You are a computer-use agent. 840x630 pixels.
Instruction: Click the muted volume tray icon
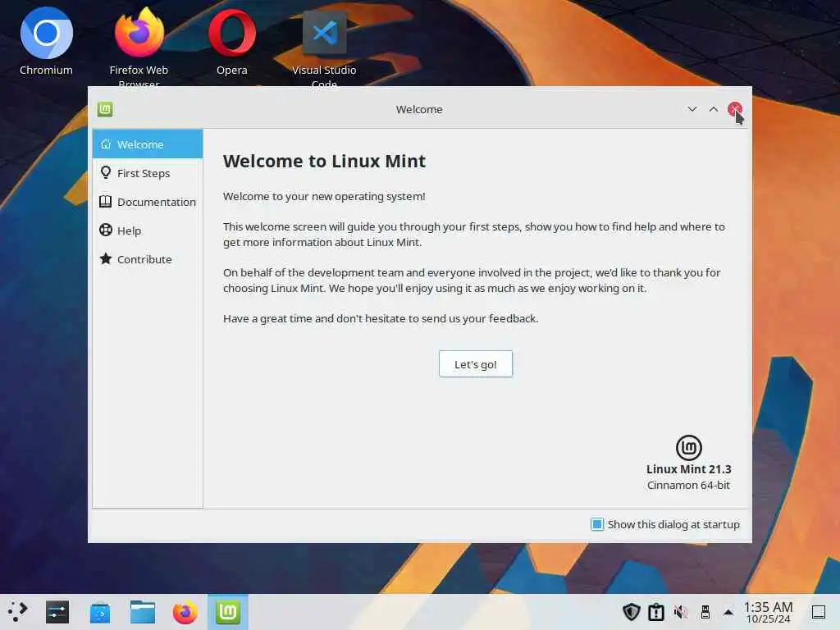680,612
